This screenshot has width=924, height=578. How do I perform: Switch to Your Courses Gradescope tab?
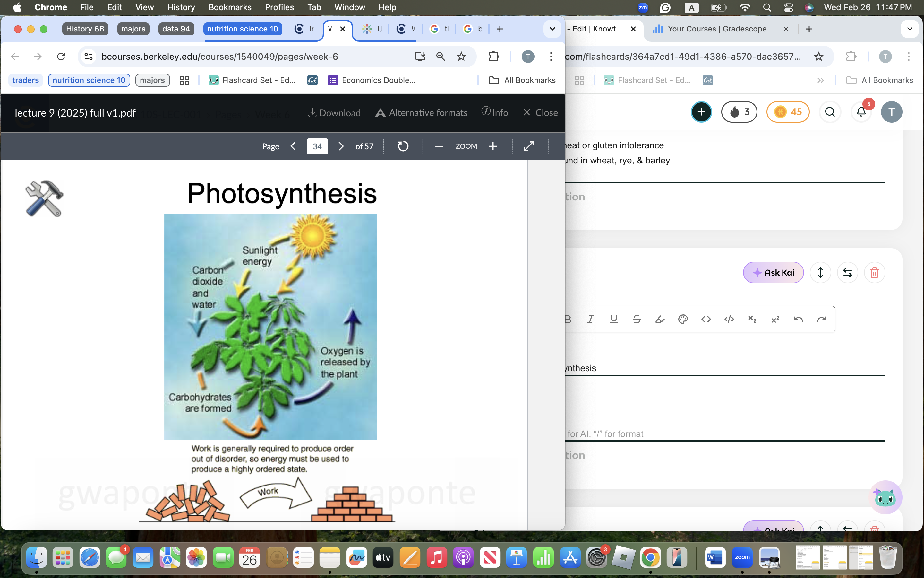tap(717, 29)
